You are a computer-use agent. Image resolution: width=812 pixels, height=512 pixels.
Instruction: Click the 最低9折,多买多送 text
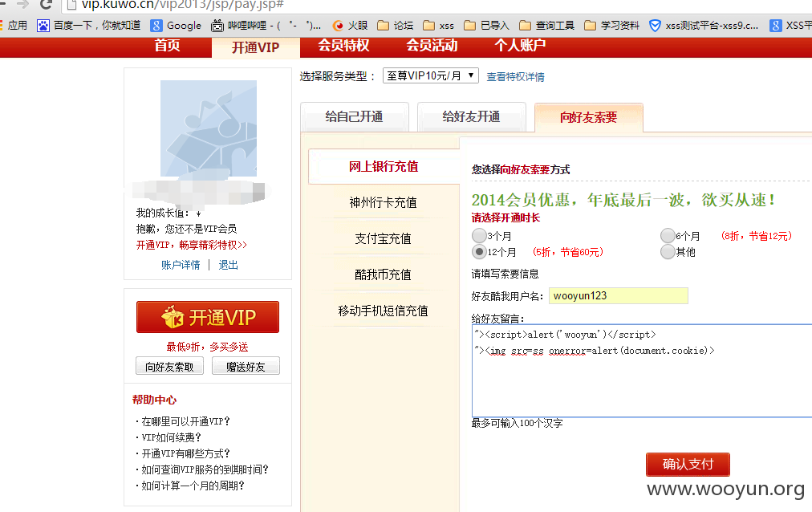[207, 347]
